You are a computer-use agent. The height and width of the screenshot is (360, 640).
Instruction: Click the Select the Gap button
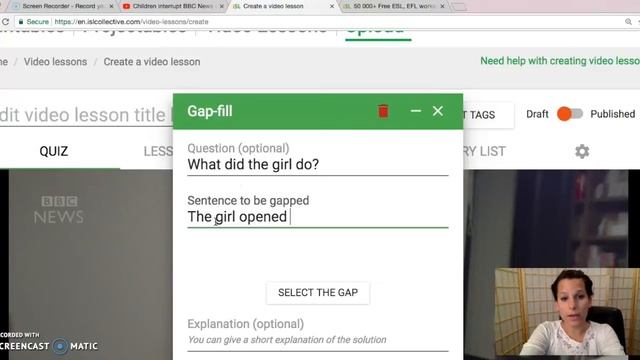pos(318,293)
